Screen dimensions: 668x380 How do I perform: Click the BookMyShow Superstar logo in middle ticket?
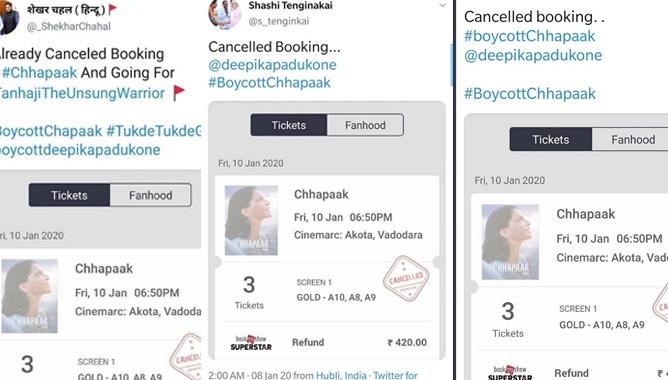tap(251, 343)
